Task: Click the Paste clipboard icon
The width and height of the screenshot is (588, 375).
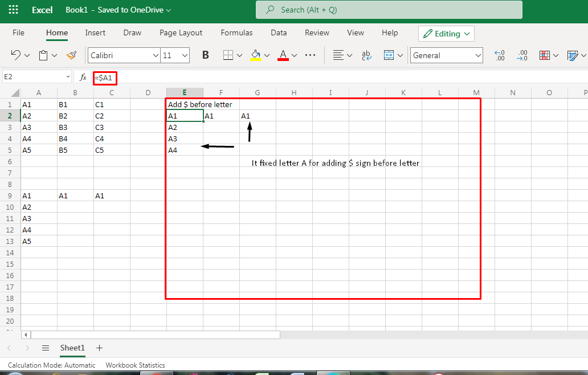Action: (x=43, y=55)
